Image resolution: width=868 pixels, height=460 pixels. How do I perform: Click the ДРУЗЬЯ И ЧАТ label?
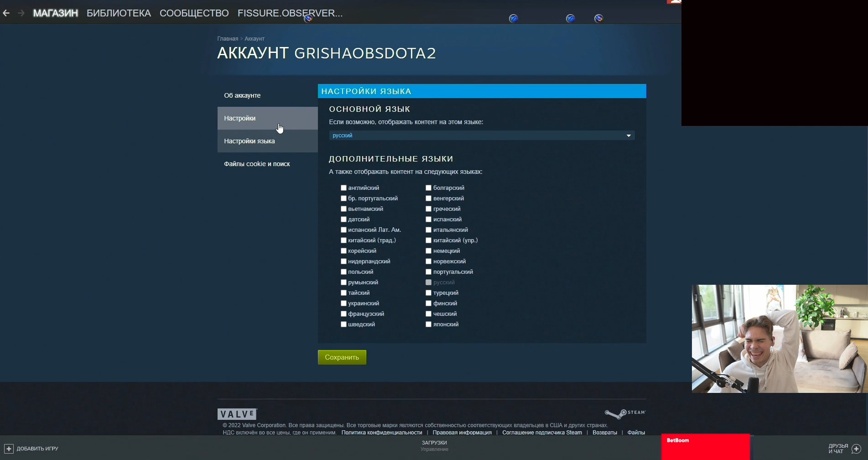tap(838, 449)
